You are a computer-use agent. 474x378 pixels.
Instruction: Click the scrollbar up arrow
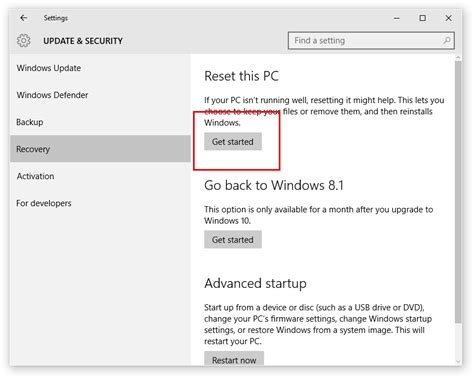(x=458, y=58)
